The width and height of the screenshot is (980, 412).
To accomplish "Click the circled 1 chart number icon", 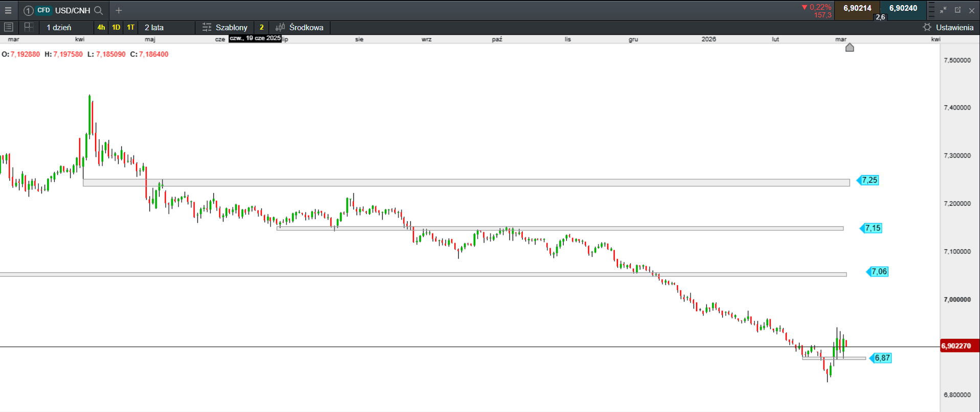I will click(29, 10).
